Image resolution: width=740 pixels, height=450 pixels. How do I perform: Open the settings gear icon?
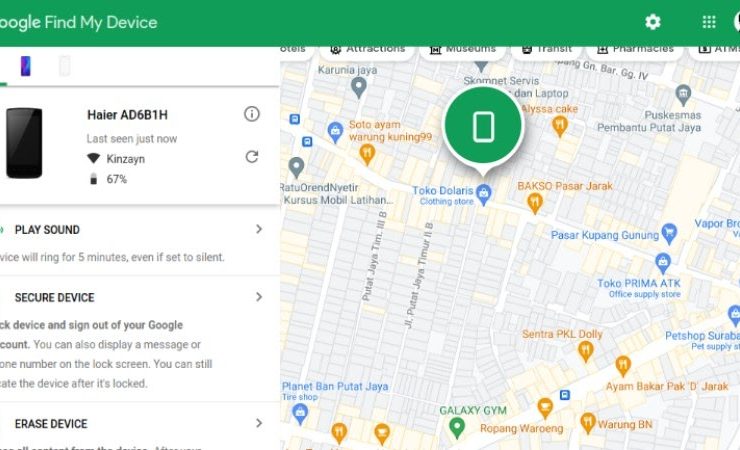pos(653,22)
